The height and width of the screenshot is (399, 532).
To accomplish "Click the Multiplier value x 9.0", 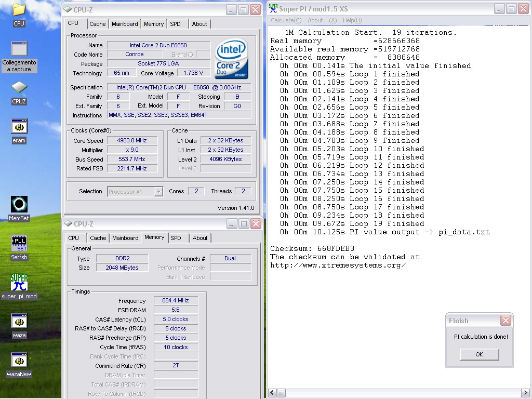I will pos(132,150).
